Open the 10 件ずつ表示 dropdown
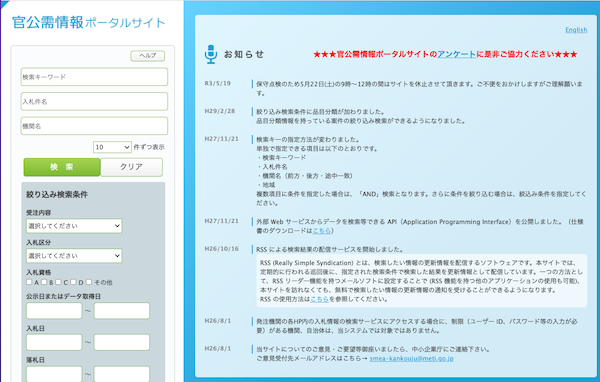The width and height of the screenshot is (600, 382). point(112,147)
